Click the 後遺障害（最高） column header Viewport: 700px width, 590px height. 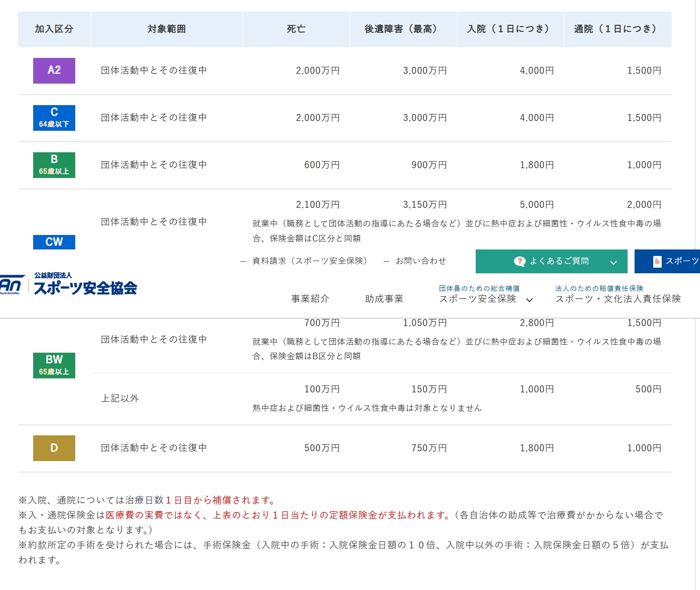(x=403, y=29)
